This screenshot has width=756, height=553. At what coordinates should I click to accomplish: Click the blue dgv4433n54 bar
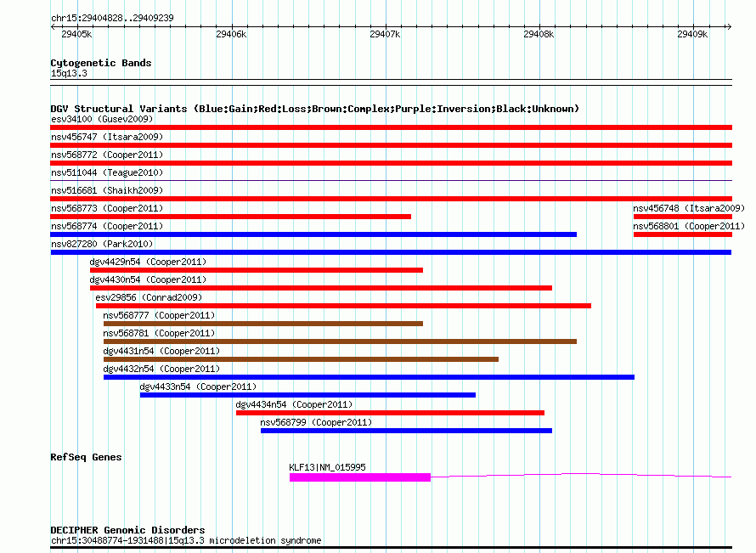pos(307,395)
